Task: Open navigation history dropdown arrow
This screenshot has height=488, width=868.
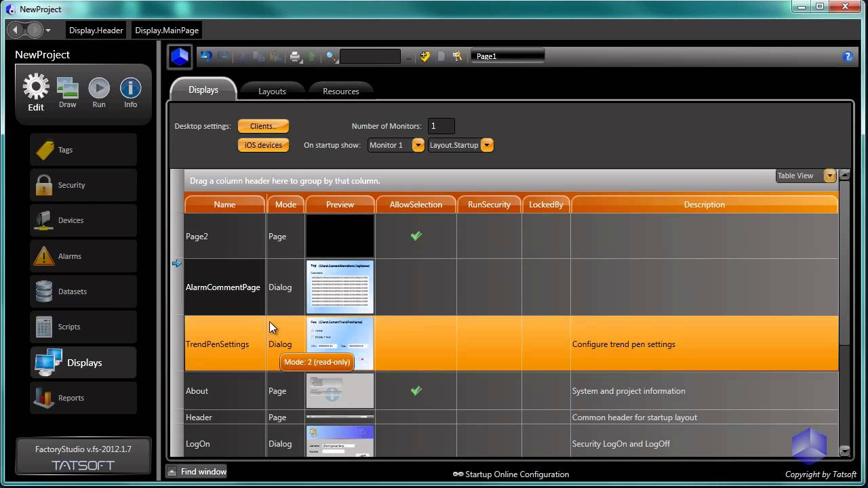Action: point(48,30)
